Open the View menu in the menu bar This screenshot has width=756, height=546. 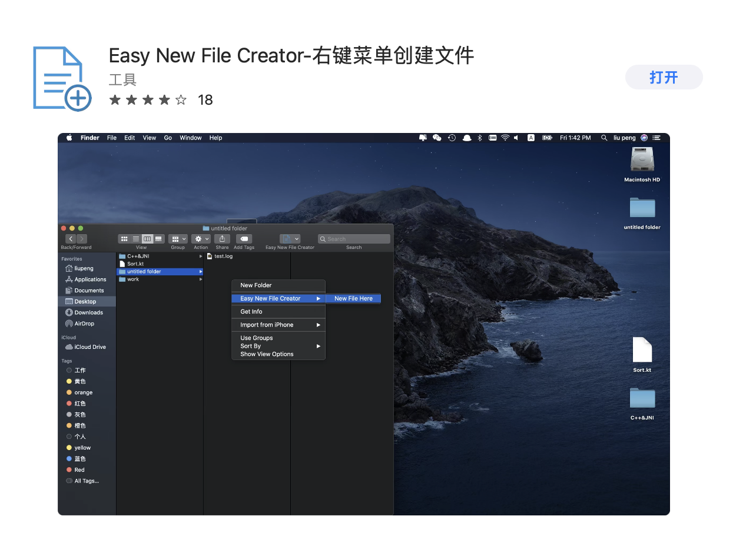tap(150, 138)
